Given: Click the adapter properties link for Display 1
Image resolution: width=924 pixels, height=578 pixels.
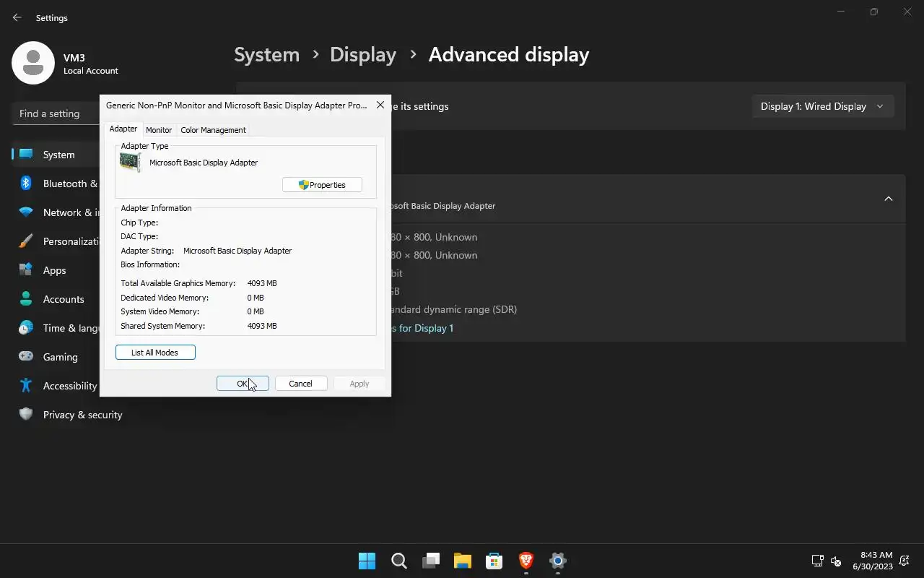Looking at the screenshot, I should click(x=422, y=328).
